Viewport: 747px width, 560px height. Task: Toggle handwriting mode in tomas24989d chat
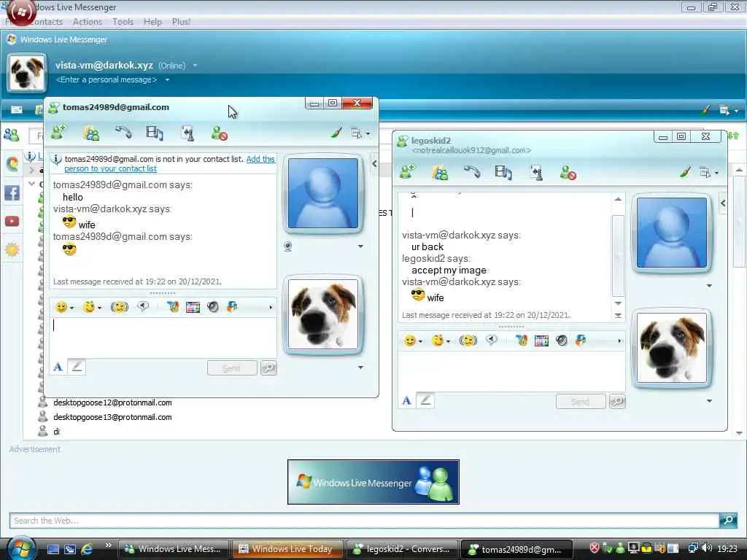[x=77, y=367]
